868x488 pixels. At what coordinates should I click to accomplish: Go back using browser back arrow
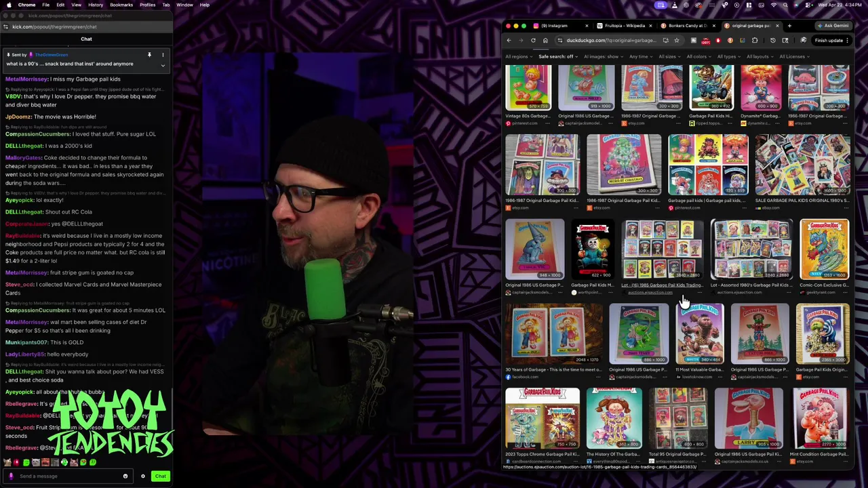coord(509,41)
